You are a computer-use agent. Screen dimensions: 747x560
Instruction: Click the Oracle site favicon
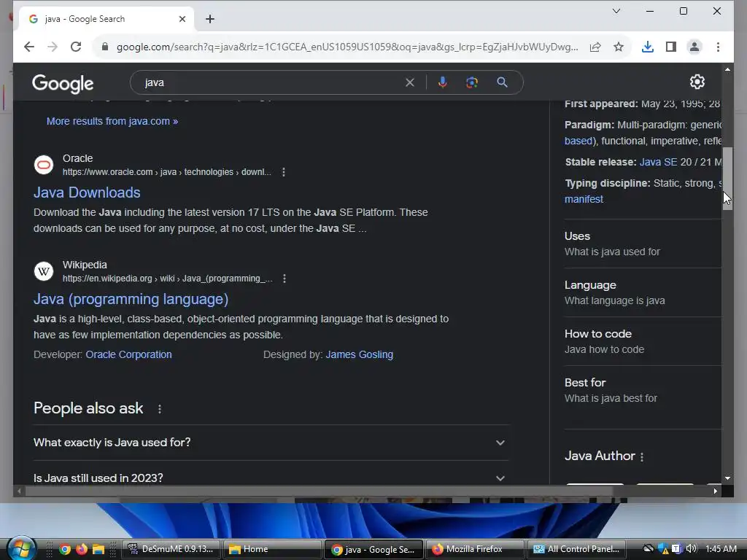(43, 166)
